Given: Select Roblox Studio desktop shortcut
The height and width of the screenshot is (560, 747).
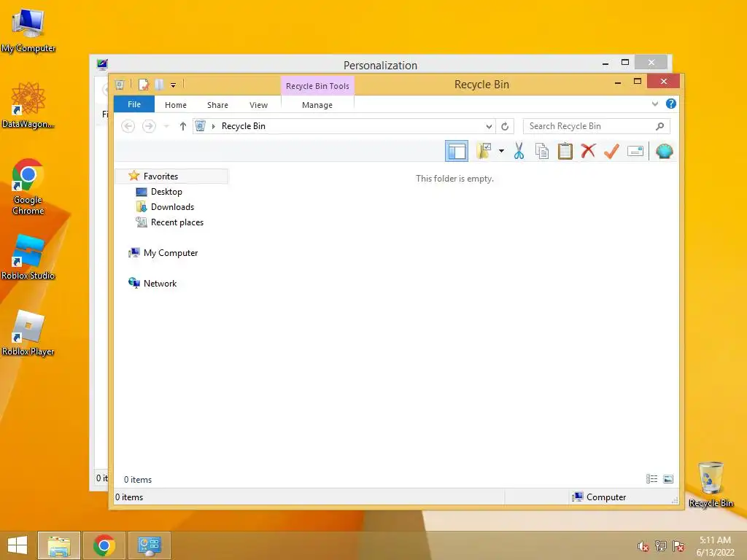Looking at the screenshot, I should pos(28,257).
